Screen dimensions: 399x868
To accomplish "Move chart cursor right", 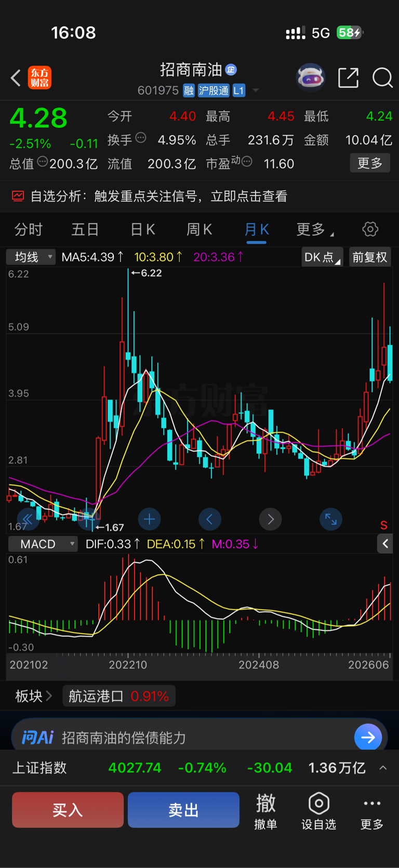I will pos(270,519).
